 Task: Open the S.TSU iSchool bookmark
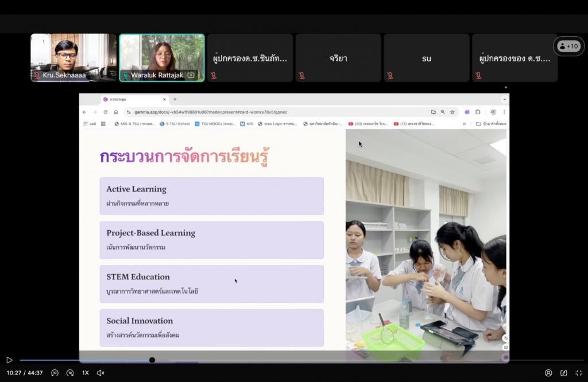pyautogui.click(x=175, y=123)
